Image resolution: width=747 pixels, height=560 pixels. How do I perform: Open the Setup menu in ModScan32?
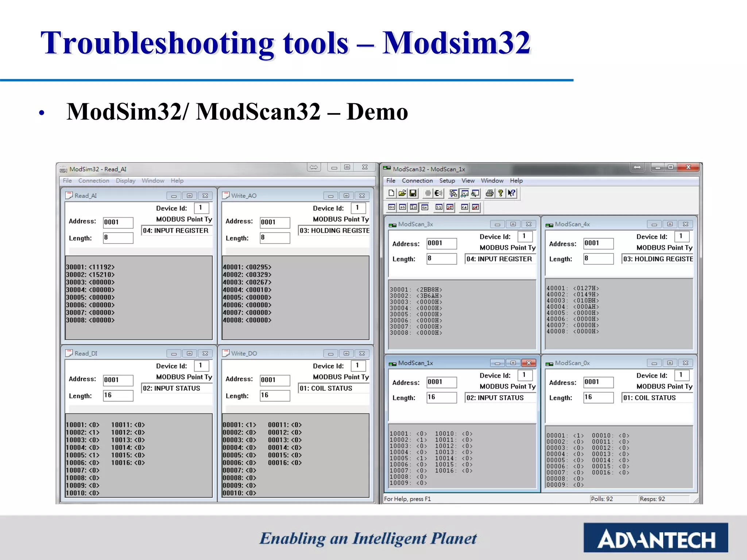click(x=447, y=180)
